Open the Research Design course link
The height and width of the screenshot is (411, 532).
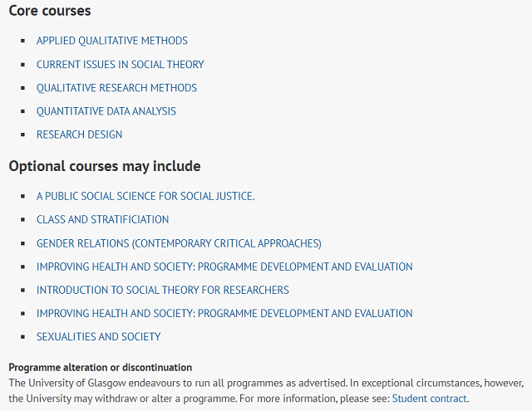[x=80, y=135]
